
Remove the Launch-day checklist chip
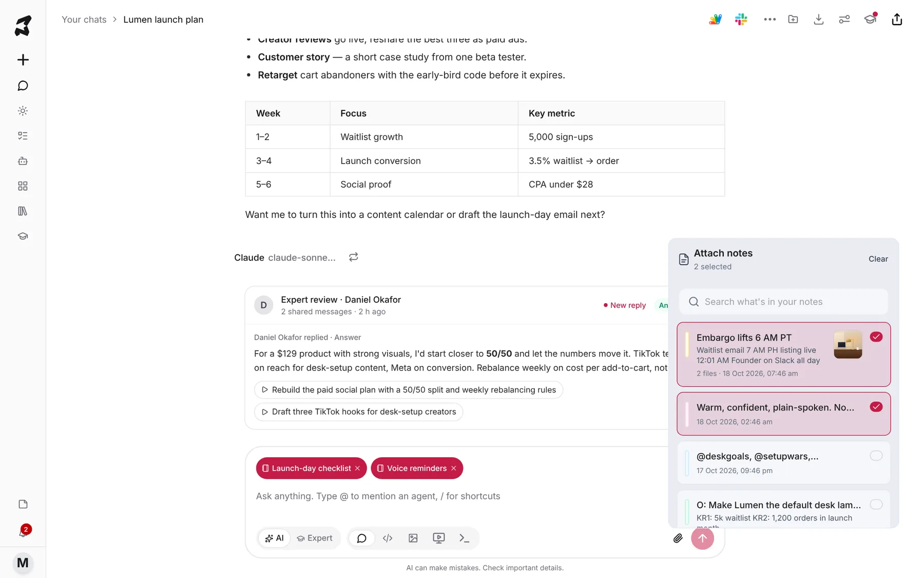coord(357,468)
